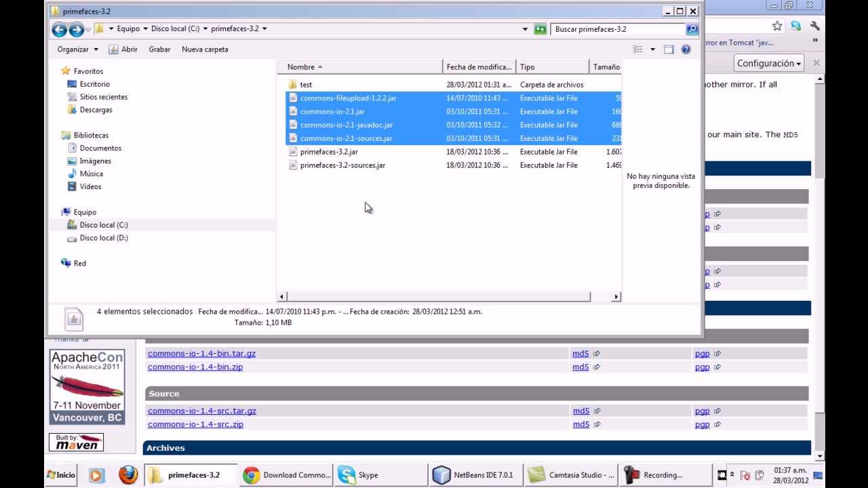Click the primefaces-3.2.jar file icon
Screen dimensions: 868x488
[293, 152]
